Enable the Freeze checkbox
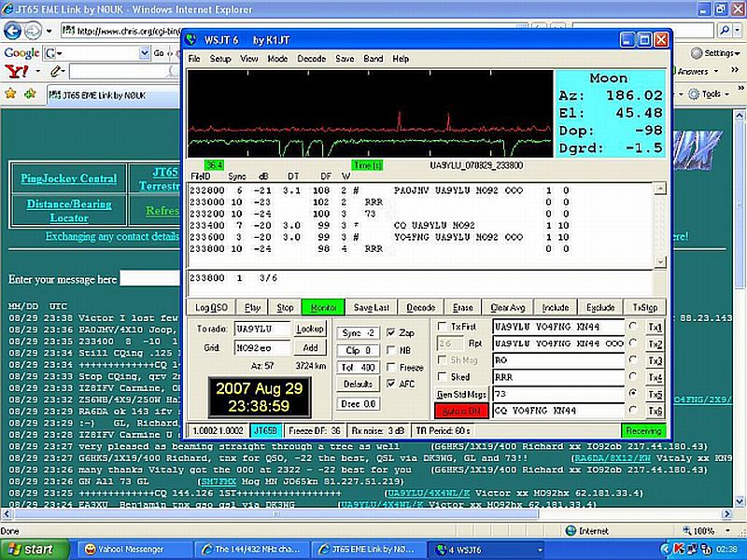 point(391,368)
